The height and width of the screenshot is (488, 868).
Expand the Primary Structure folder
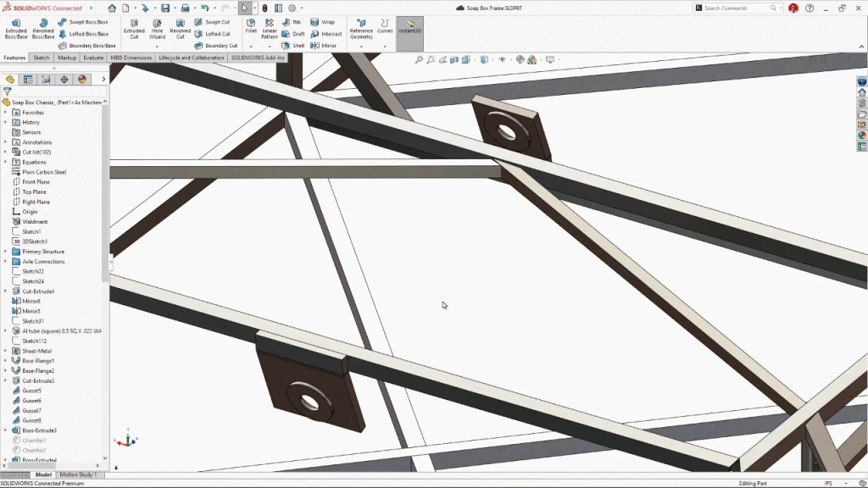click(x=5, y=252)
